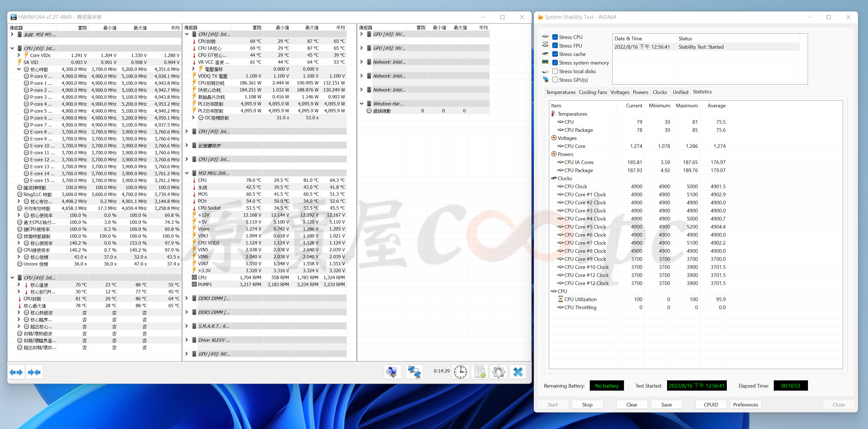Expand the Core VIDs row
The width and height of the screenshot is (868, 429).
pyautogui.click(x=19, y=55)
